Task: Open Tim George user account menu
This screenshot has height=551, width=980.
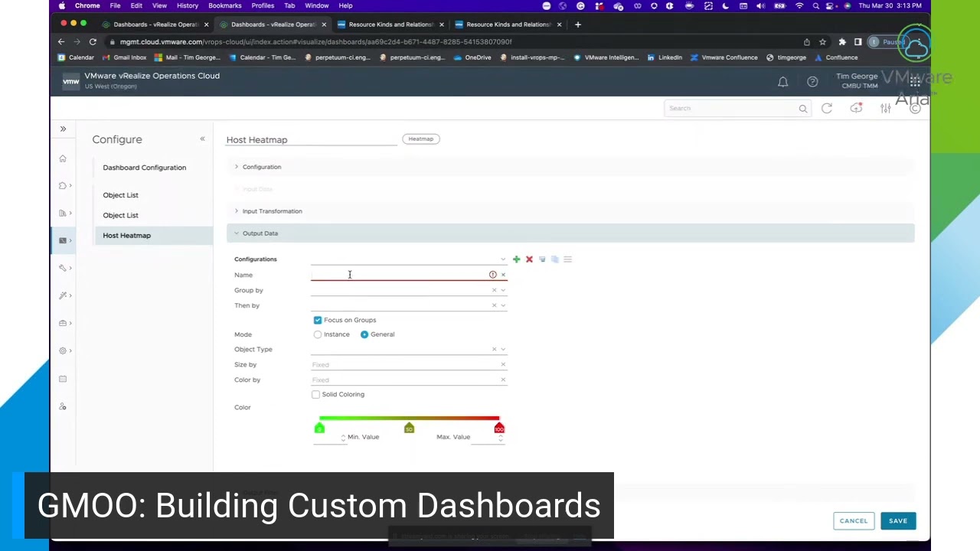Action: [857, 80]
